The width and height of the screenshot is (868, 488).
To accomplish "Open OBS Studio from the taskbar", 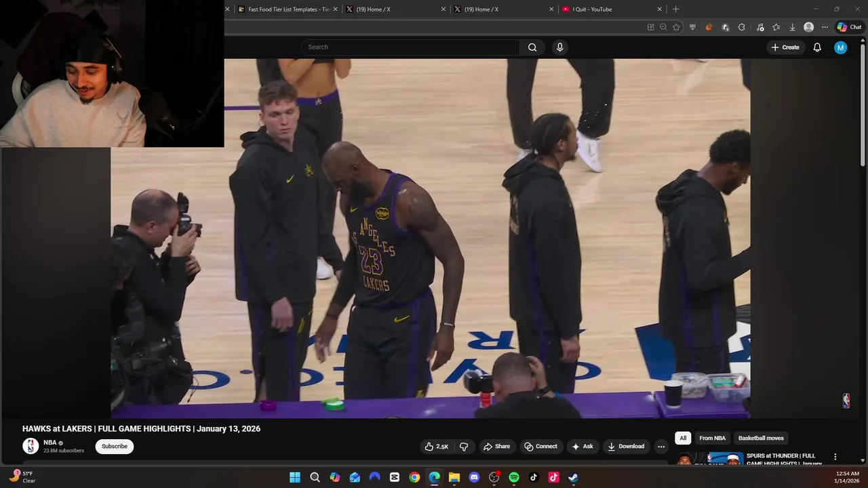I will click(494, 477).
